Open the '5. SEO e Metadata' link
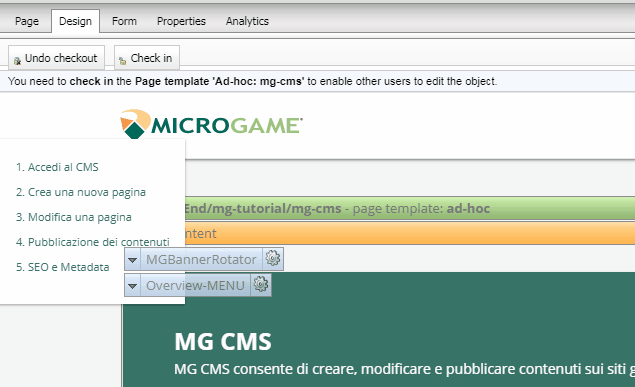Viewport: 635px width, 387px height. (62, 267)
